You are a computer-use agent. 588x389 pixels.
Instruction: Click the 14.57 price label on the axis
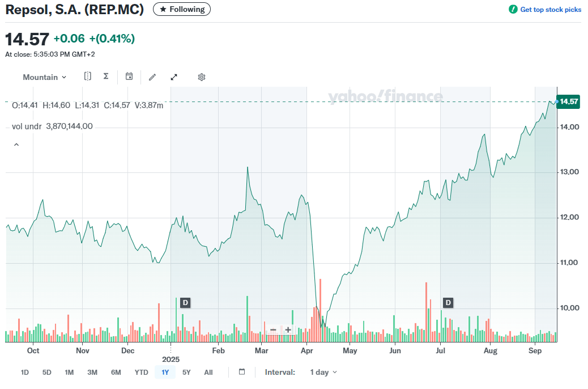coord(568,102)
